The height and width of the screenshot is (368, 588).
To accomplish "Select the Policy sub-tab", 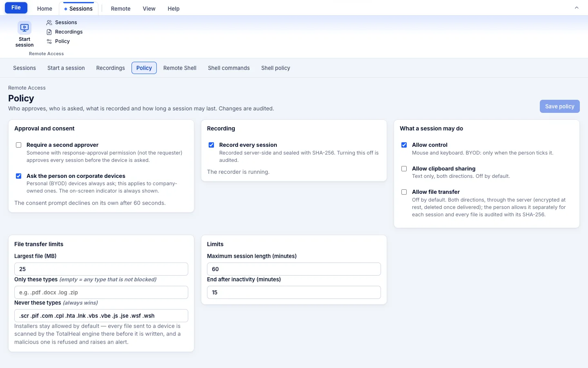I will pyautogui.click(x=144, y=68).
